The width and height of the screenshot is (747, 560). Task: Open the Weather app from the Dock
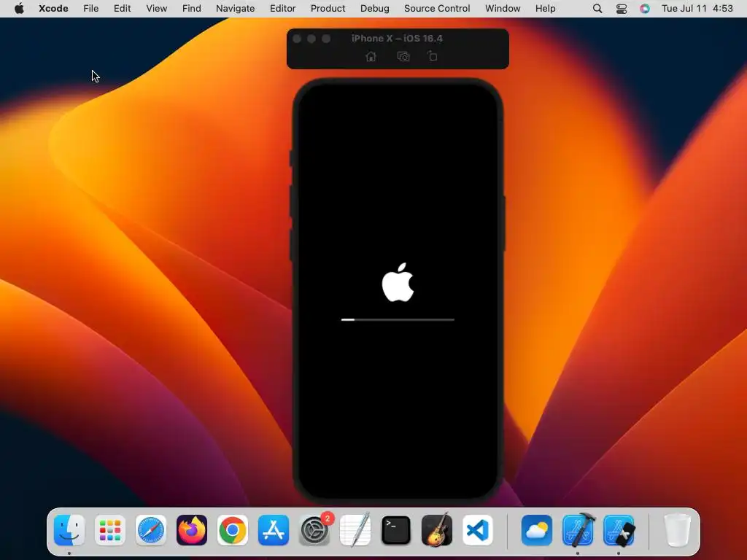[x=537, y=530]
